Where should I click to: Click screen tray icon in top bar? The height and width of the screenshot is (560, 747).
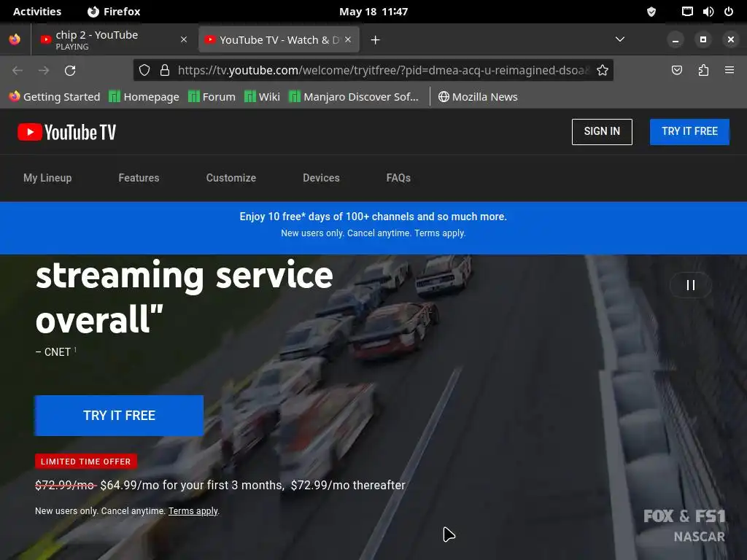687,12
